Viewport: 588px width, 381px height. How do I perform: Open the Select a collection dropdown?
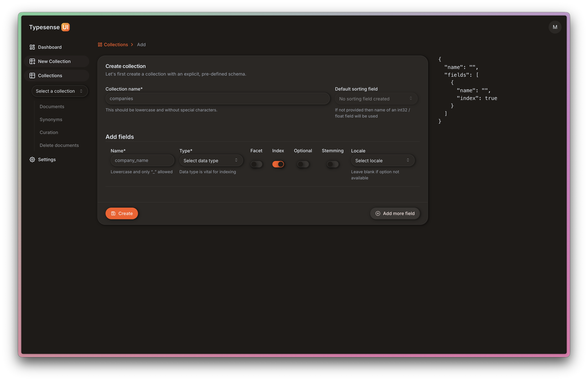tap(60, 91)
